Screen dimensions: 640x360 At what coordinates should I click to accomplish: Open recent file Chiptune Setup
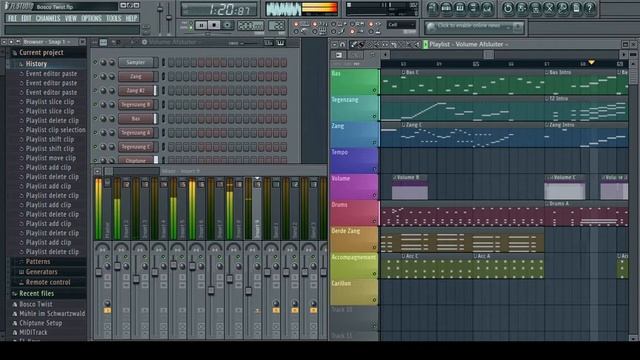[x=41, y=323]
